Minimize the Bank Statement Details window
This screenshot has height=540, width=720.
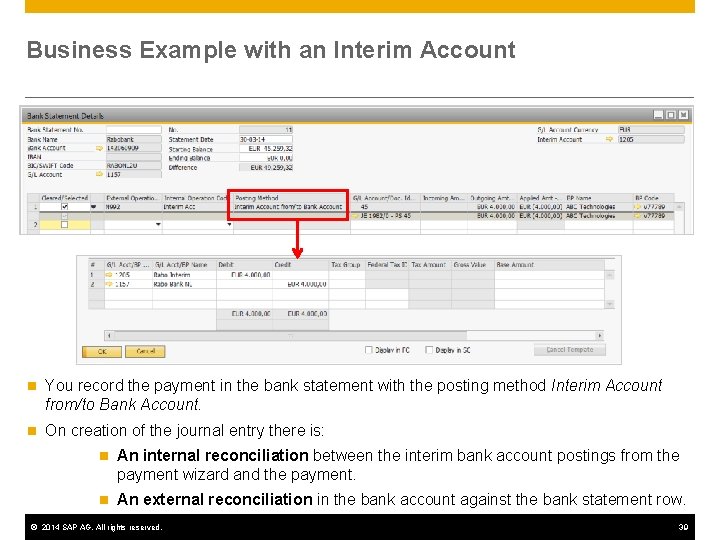(658, 115)
